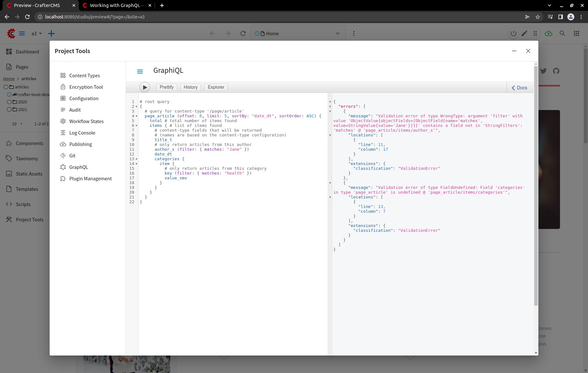
Task: Open the GraphiQL hamburger menu
Action: (140, 71)
